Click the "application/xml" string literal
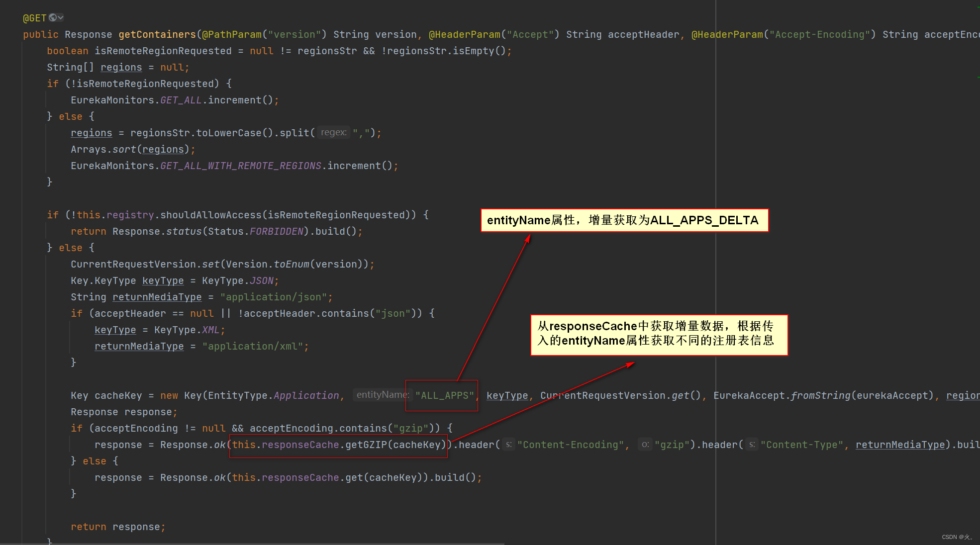Image resolution: width=980 pixels, height=545 pixels. pyautogui.click(x=253, y=346)
